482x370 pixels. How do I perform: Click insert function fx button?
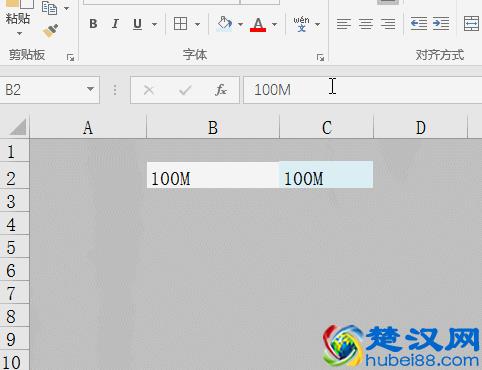click(x=221, y=90)
